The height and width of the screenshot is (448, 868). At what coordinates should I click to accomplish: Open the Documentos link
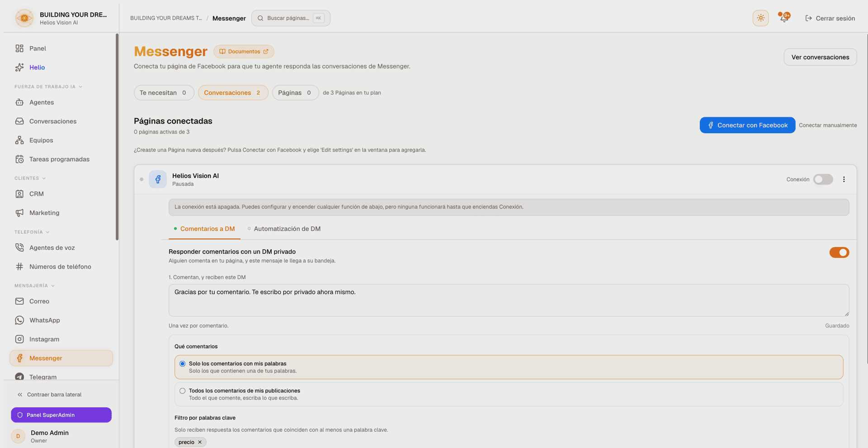coord(244,51)
